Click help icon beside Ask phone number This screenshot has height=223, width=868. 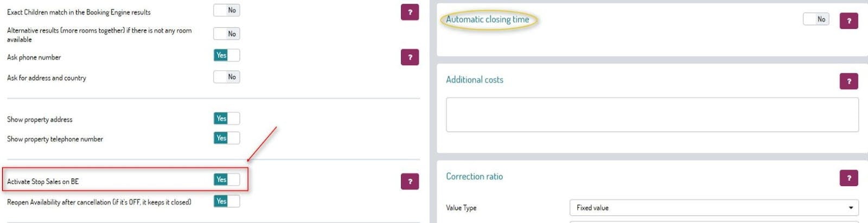[410, 57]
